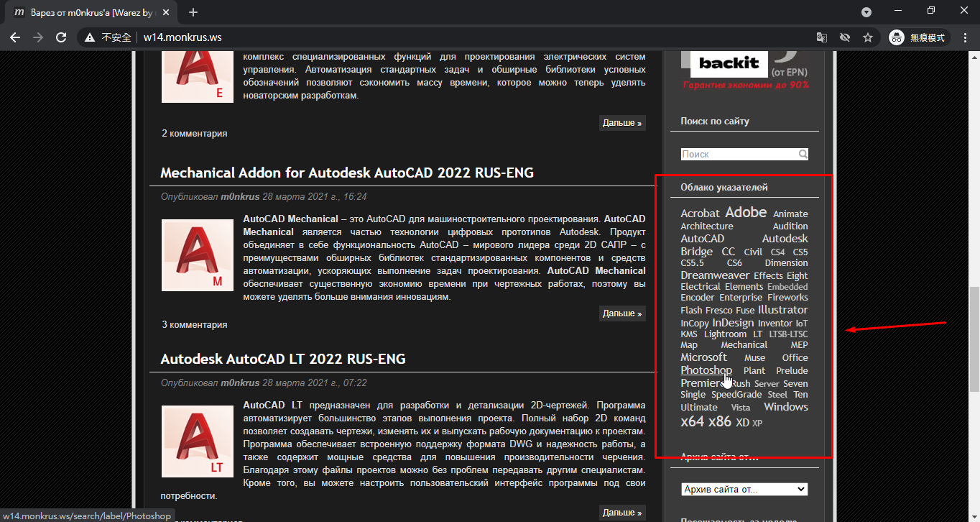Open the Illustrator tag
This screenshot has height=522, width=980.
783,310
